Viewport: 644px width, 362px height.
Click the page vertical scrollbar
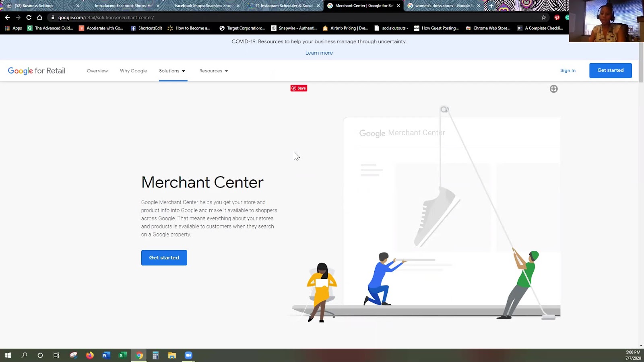641,62
